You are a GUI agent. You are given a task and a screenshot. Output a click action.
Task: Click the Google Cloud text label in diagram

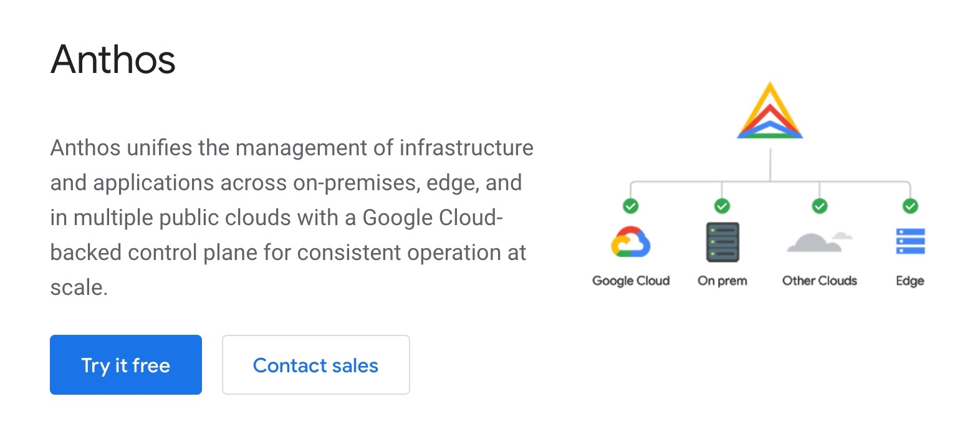630,281
